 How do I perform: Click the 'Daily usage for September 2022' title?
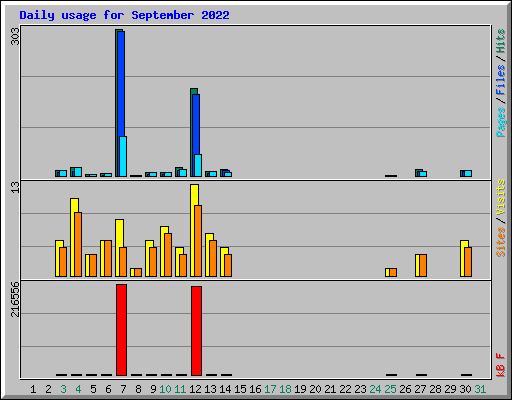point(124,15)
